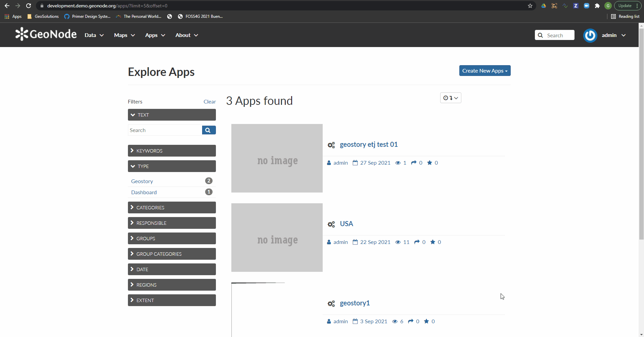Click the share arrow on the USA app
Screen dimensions: 644x337
(x=417, y=242)
